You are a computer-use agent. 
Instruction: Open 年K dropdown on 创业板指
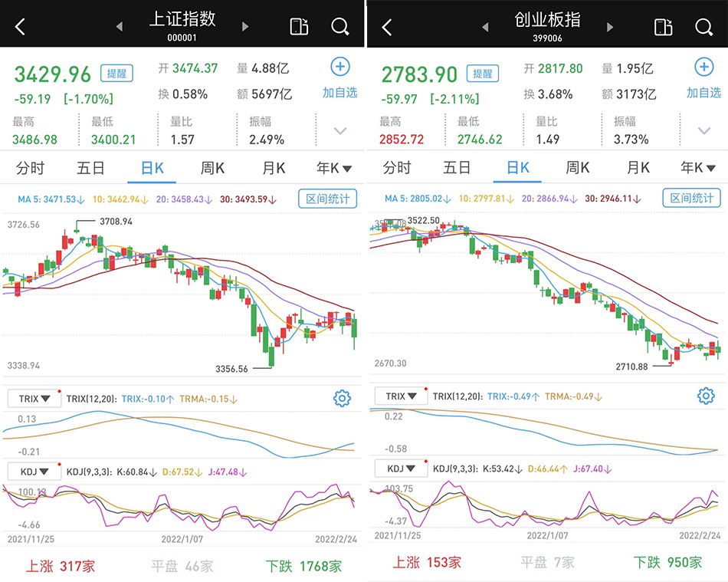coord(698,168)
